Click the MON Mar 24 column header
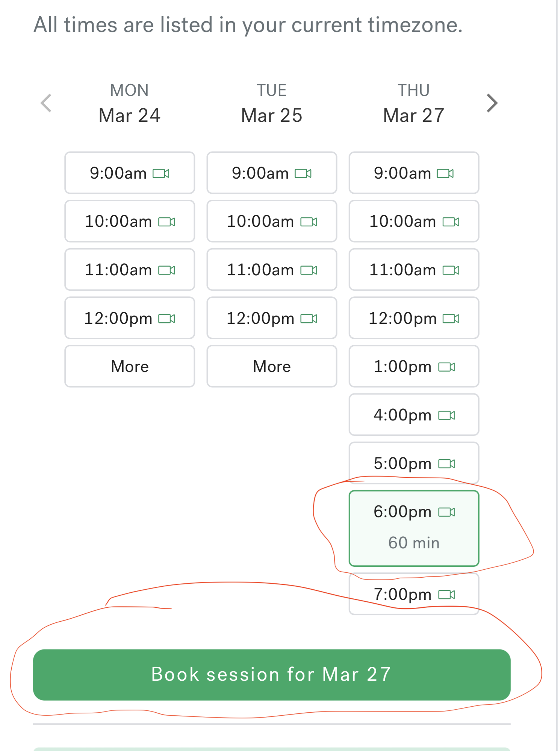This screenshot has width=560, height=751. (x=130, y=103)
